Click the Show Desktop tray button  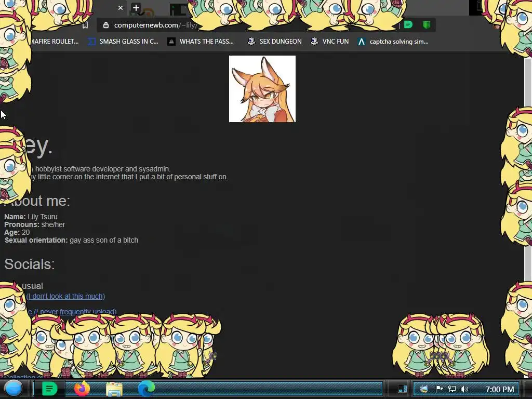(x=403, y=389)
